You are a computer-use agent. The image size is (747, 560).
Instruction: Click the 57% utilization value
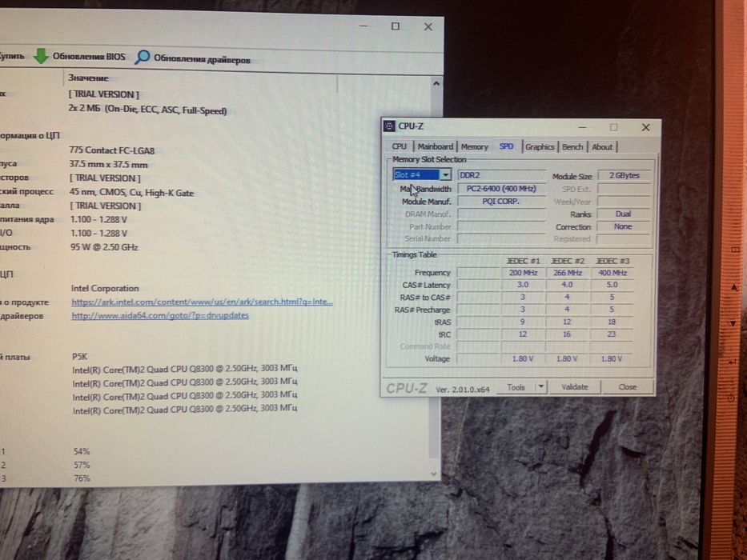[x=82, y=465]
